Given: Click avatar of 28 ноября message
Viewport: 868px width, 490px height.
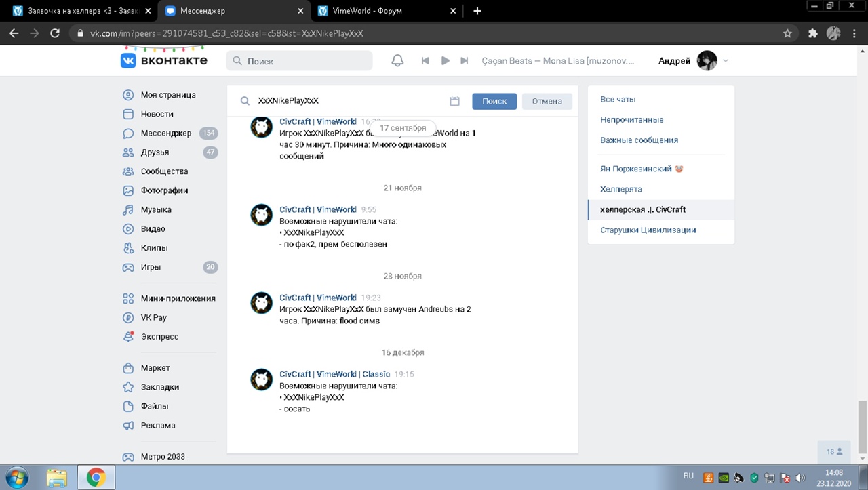Looking at the screenshot, I should click(x=262, y=303).
